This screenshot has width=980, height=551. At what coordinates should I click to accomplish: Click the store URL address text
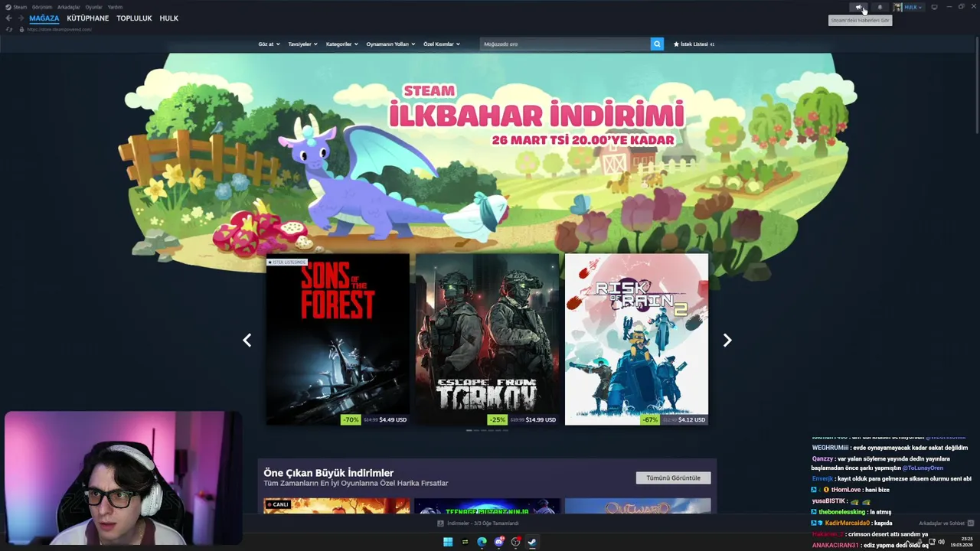pos(59,29)
